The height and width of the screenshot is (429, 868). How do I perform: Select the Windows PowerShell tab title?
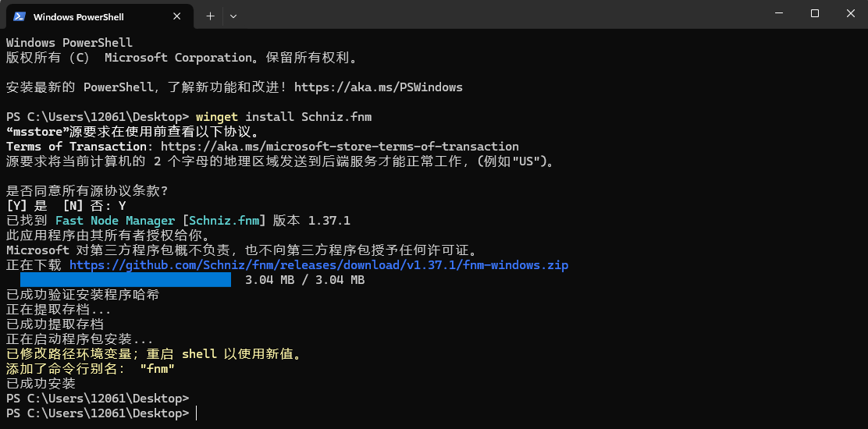pyautogui.click(x=79, y=17)
